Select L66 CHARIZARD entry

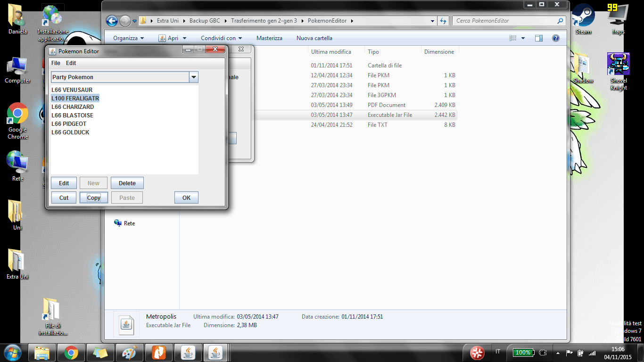73,107
